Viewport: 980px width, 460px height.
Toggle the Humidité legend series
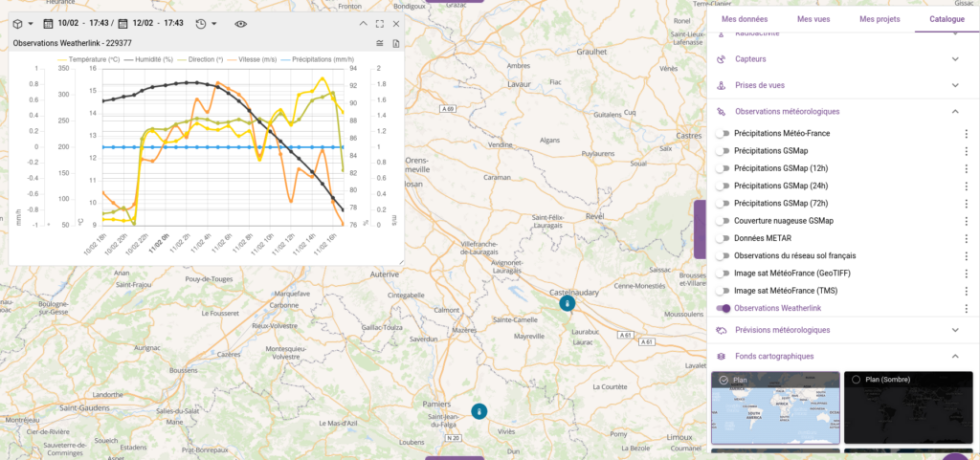pos(148,59)
